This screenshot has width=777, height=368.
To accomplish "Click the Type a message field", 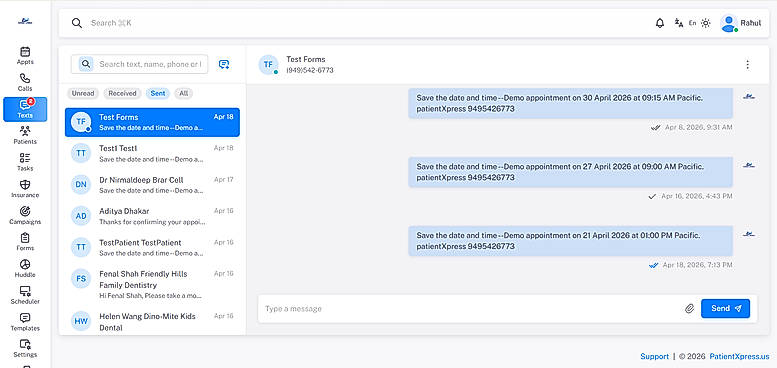I will pyautogui.click(x=471, y=309).
